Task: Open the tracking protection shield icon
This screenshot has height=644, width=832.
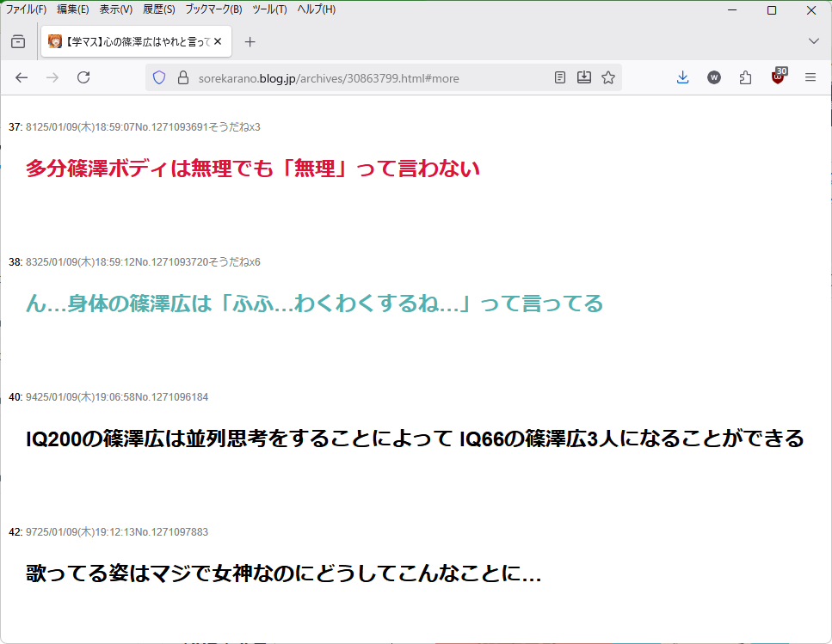Action: coord(159,77)
